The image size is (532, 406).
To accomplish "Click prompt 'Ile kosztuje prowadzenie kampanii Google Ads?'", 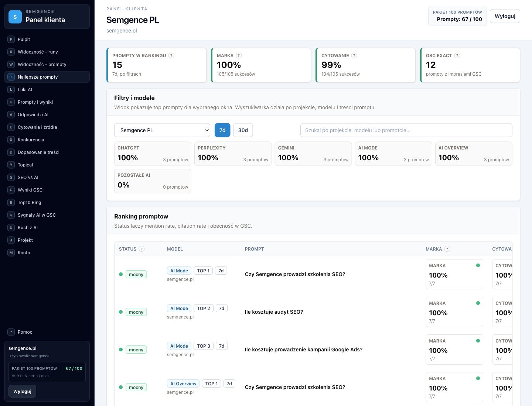I will 304,350.
